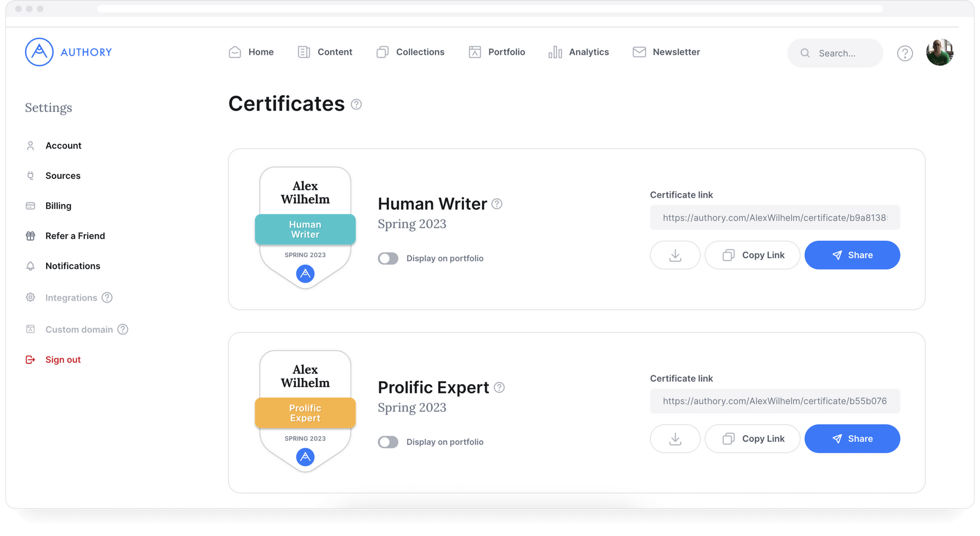Click the Notifications bell icon
The height and width of the screenshot is (536, 980).
click(x=30, y=266)
